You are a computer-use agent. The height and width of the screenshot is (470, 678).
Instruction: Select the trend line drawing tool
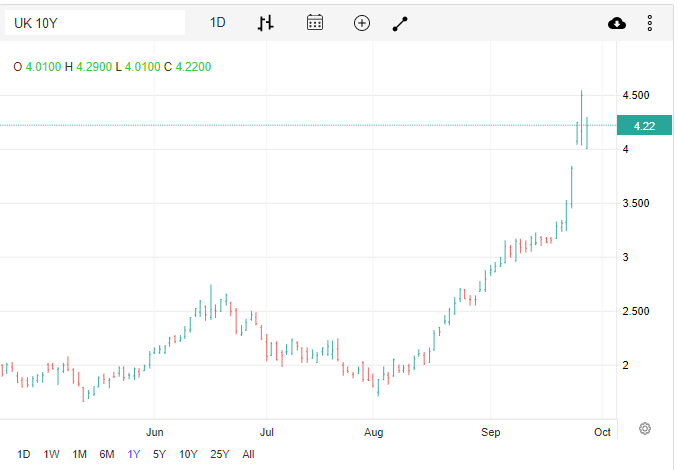400,24
